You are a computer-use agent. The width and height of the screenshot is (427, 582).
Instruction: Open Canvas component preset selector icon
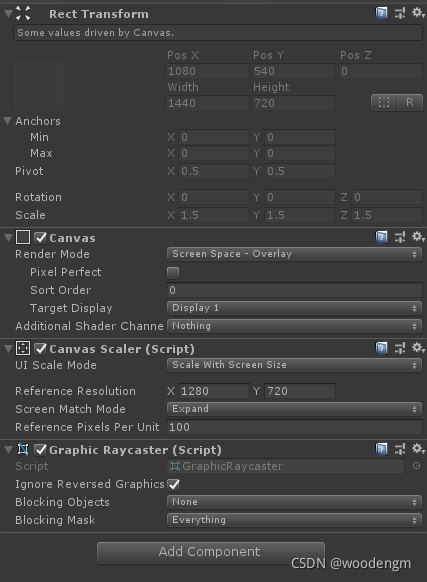coord(400,237)
